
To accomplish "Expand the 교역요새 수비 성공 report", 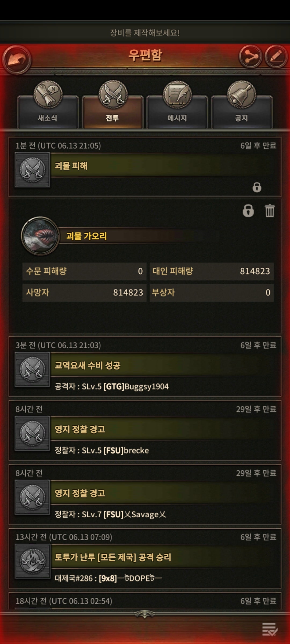I will [x=145, y=367].
